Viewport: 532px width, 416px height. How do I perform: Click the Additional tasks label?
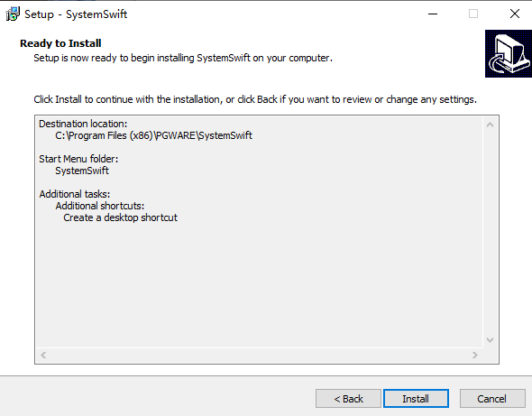coord(75,194)
